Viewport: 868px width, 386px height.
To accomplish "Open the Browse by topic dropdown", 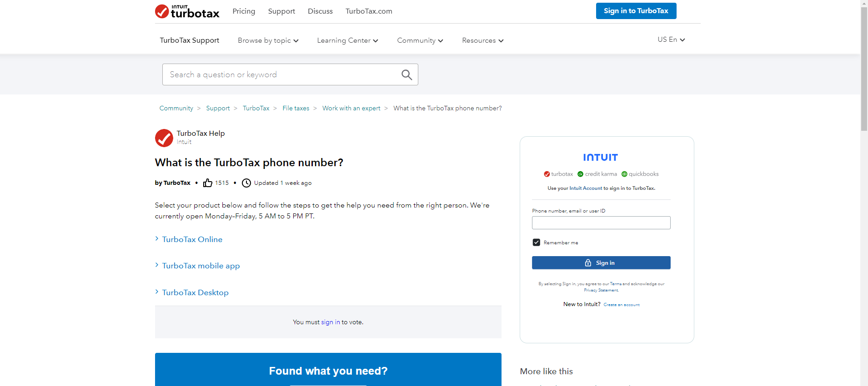I will (268, 40).
